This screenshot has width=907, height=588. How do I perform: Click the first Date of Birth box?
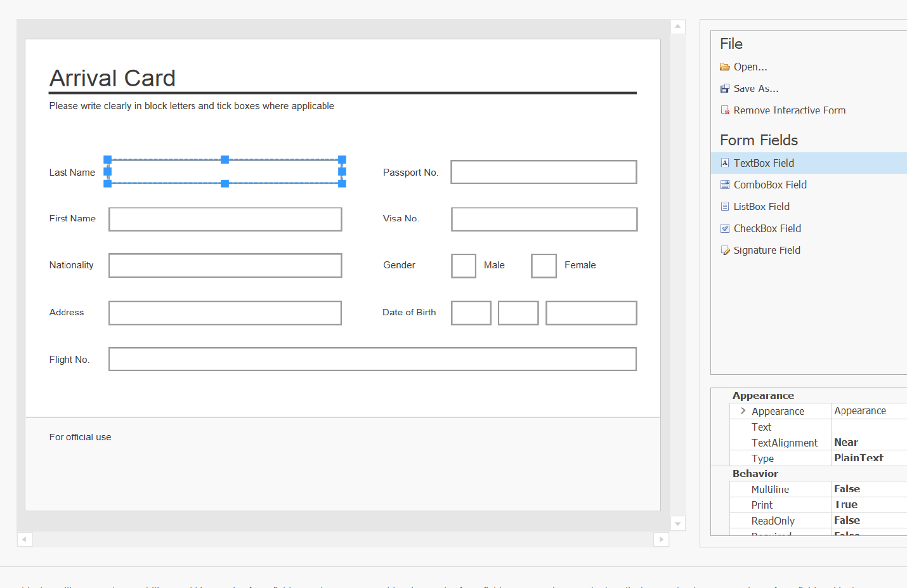[471, 313]
